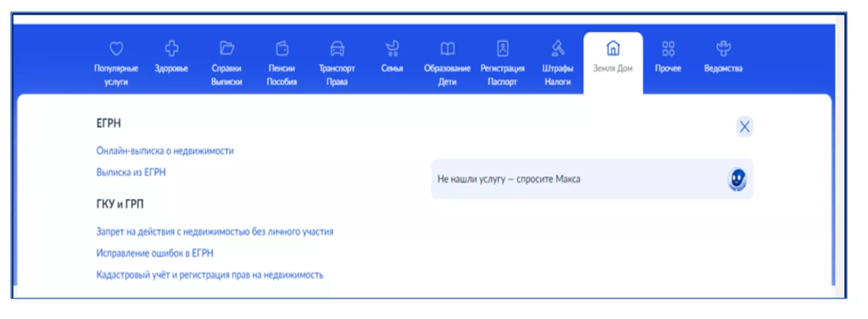Click the open folder Справки icon
The width and height of the screenshot is (868, 319).
(226, 49)
